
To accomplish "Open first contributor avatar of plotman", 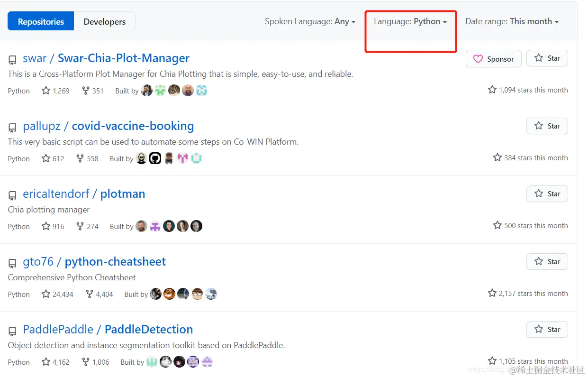I will pyautogui.click(x=142, y=226).
